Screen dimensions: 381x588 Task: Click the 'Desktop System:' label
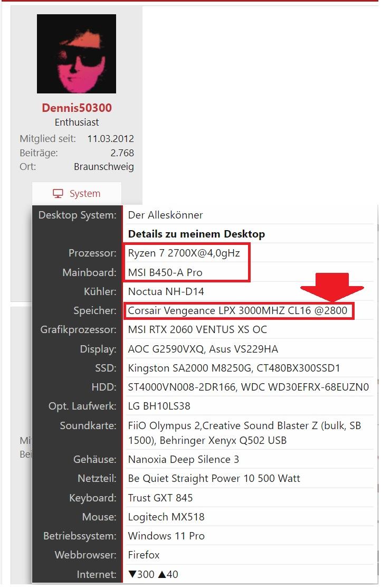pos(77,215)
